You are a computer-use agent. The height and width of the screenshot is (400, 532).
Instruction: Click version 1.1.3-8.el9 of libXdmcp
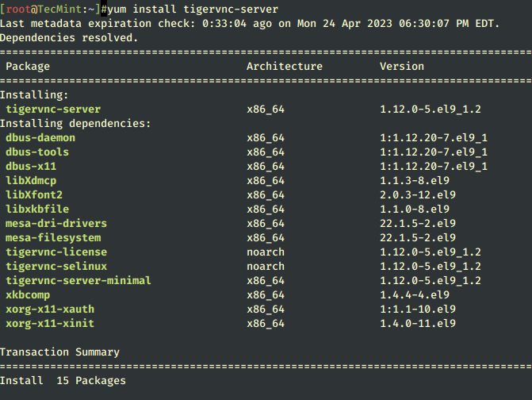(415, 181)
